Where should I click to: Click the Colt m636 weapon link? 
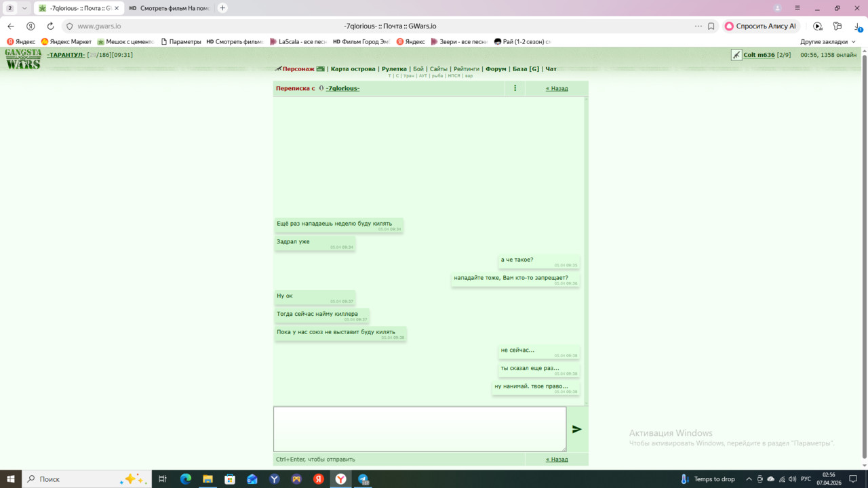[x=759, y=55]
